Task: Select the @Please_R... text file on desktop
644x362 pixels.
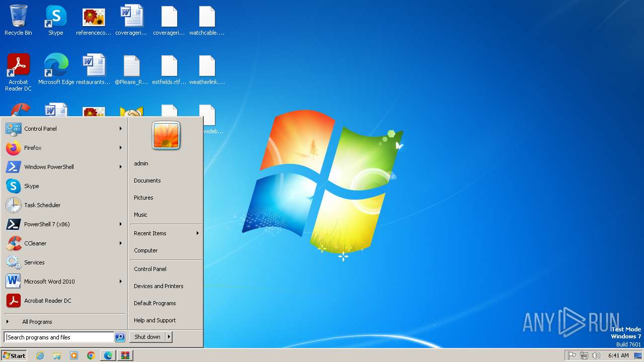Action: pyautogui.click(x=131, y=69)
